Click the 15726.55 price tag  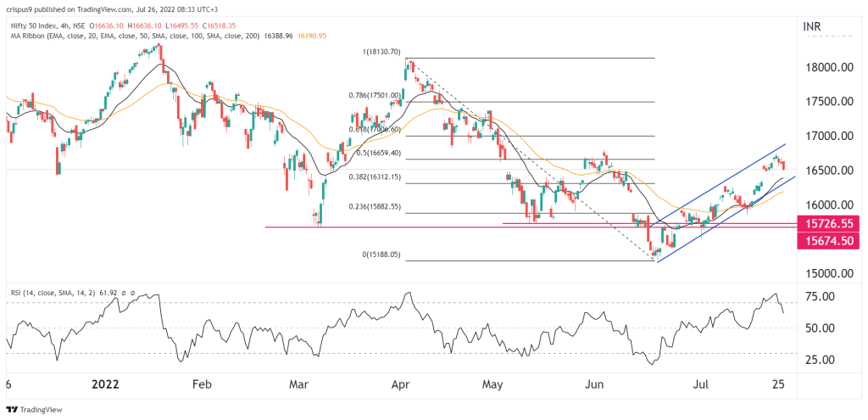828,224
